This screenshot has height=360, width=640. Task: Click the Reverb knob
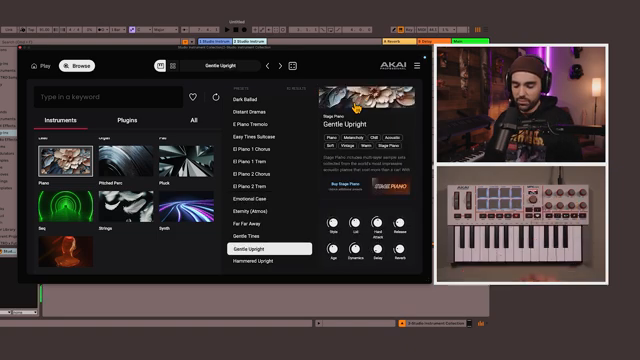click(400, 249)
